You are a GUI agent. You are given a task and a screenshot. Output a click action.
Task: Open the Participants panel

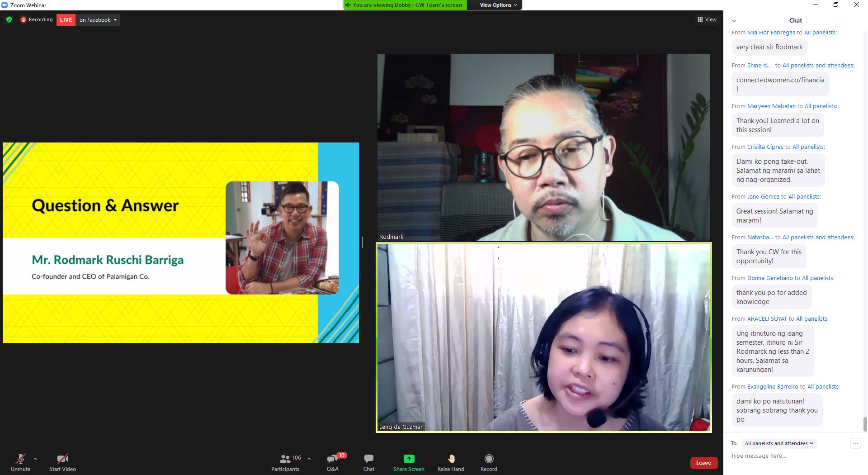(285, 463)
